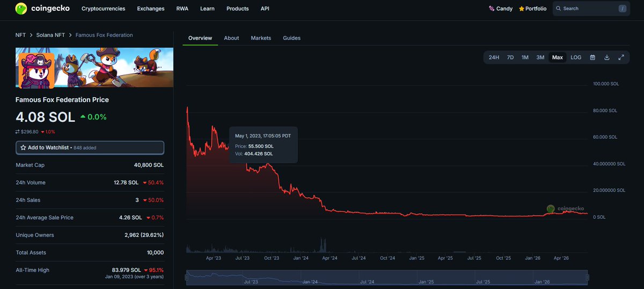
Task: Click the SOL to USD conversion arrows icon
Action: click(18, 132)
